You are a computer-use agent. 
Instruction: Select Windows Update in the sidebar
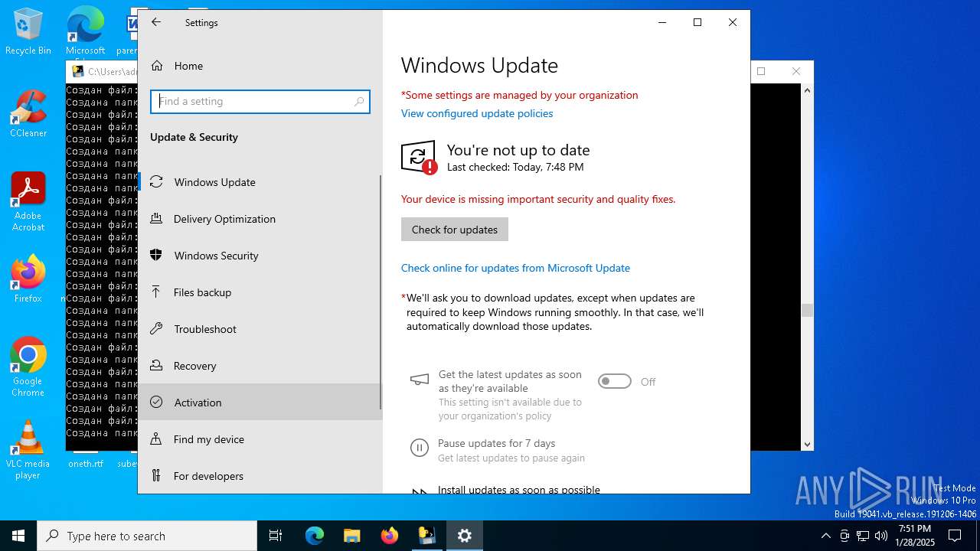[260, 182]
